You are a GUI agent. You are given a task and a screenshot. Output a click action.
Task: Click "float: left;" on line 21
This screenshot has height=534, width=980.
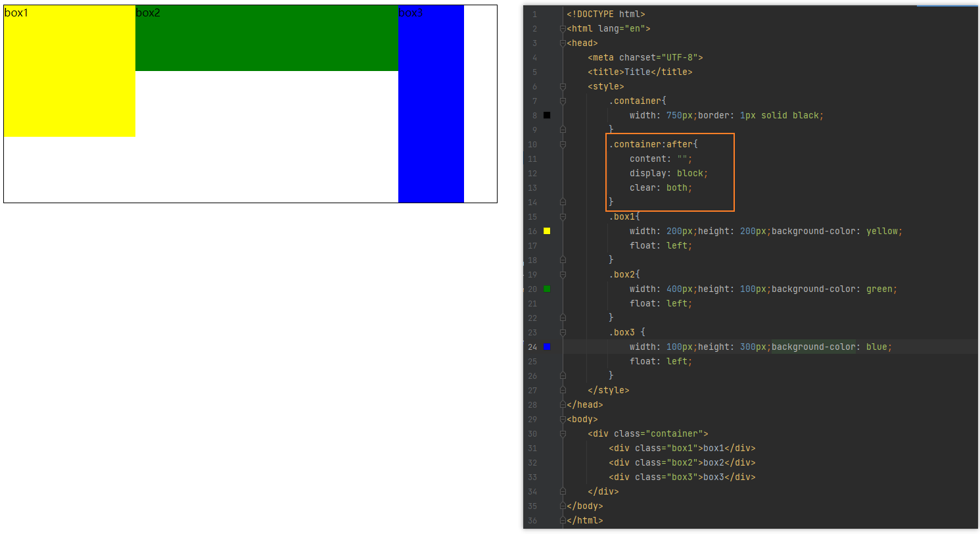click(661, 303)
